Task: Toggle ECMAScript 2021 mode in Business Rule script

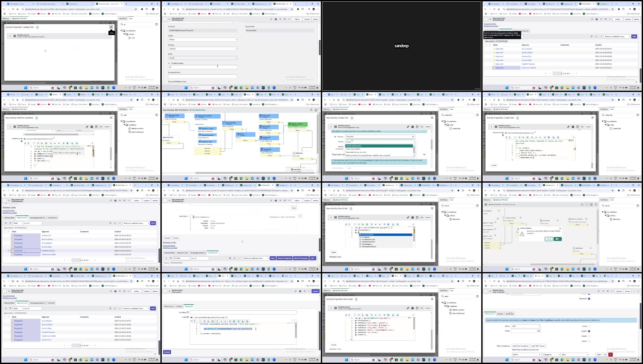Action: [192, 317]
